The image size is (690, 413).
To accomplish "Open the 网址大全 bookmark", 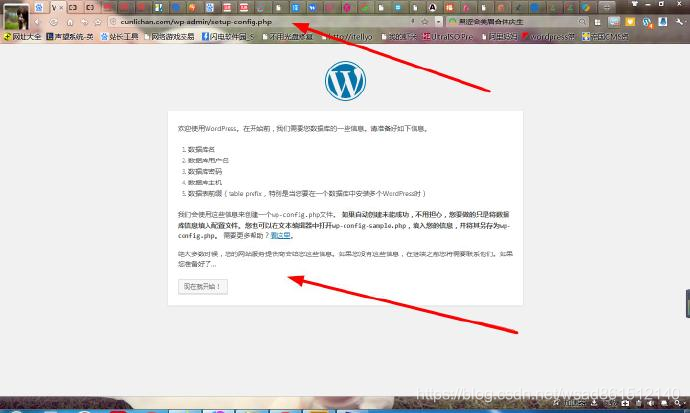I will [22, 37].
